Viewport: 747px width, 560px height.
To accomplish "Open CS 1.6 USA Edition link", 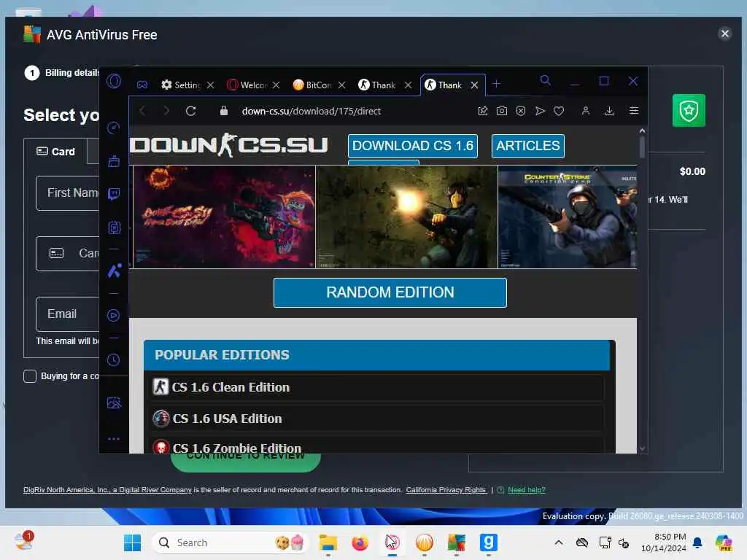I will pyautogui.click(x=227, y=419).
